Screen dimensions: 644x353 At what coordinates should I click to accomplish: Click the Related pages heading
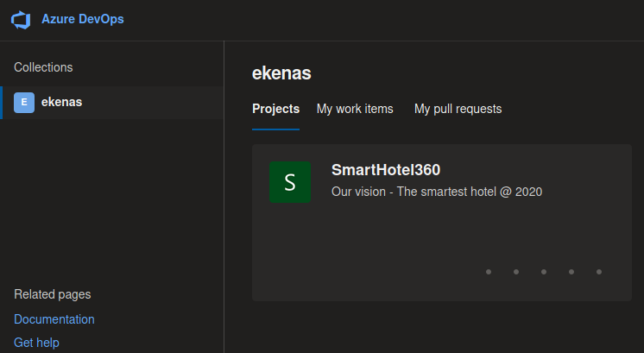52,294
